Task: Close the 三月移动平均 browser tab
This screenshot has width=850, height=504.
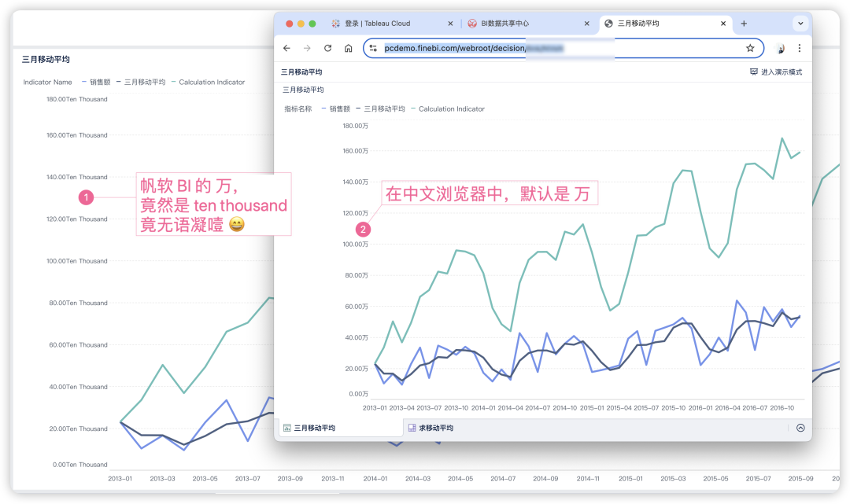Action: click(723, 24)
